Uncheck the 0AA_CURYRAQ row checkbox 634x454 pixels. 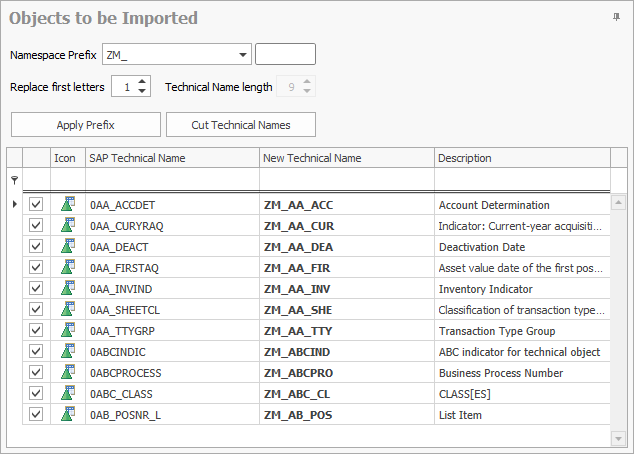tap(37, 226)
